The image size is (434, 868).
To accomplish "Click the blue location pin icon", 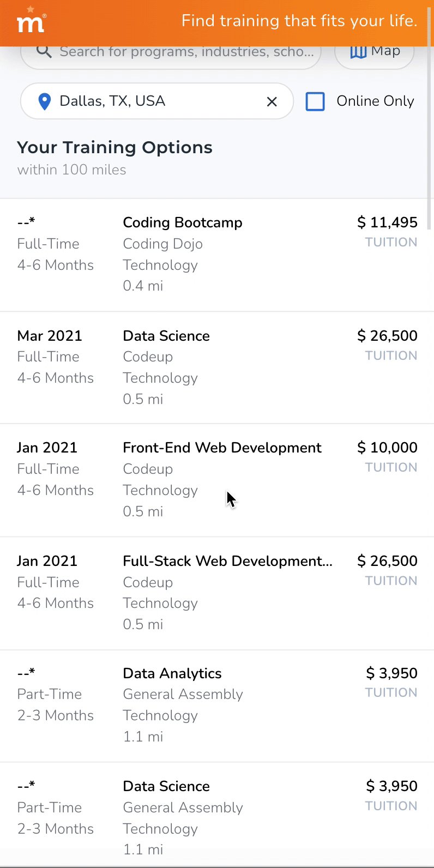I will tap(45, 101).
